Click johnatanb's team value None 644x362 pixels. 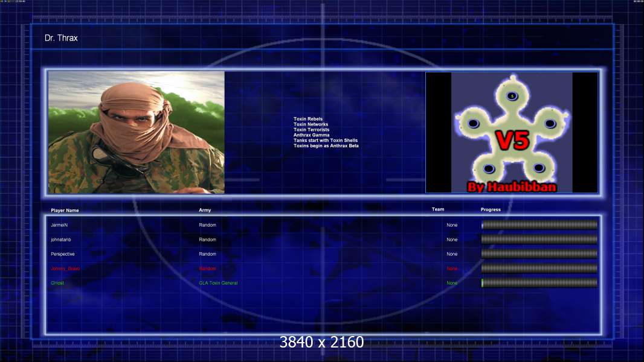(452, 240)
